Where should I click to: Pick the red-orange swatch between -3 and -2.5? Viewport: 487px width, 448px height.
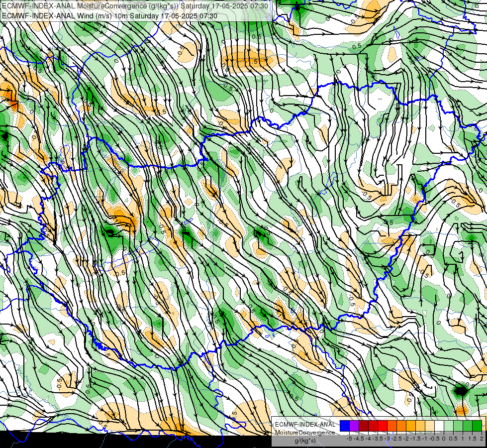point(392,426)
